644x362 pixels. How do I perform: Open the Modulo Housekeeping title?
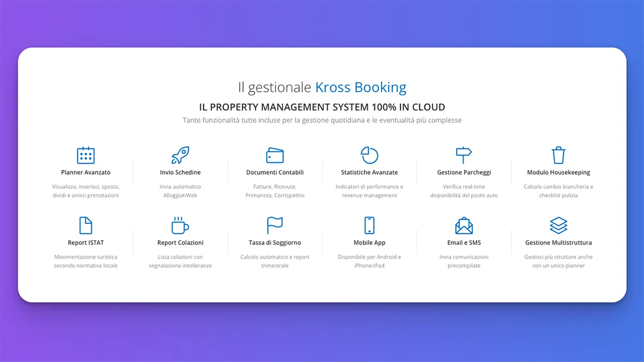559,173
